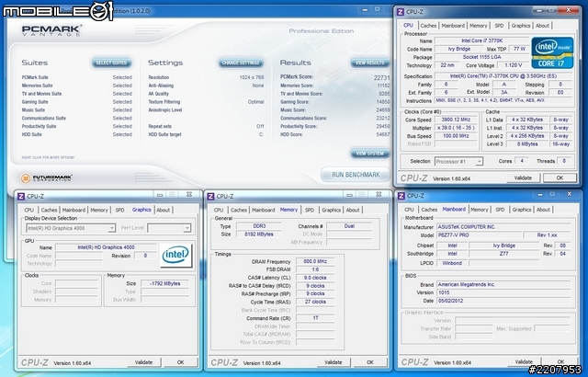Click the BIOS Date field 05/02/2012

pyautogui.click(x=503, y=301)
